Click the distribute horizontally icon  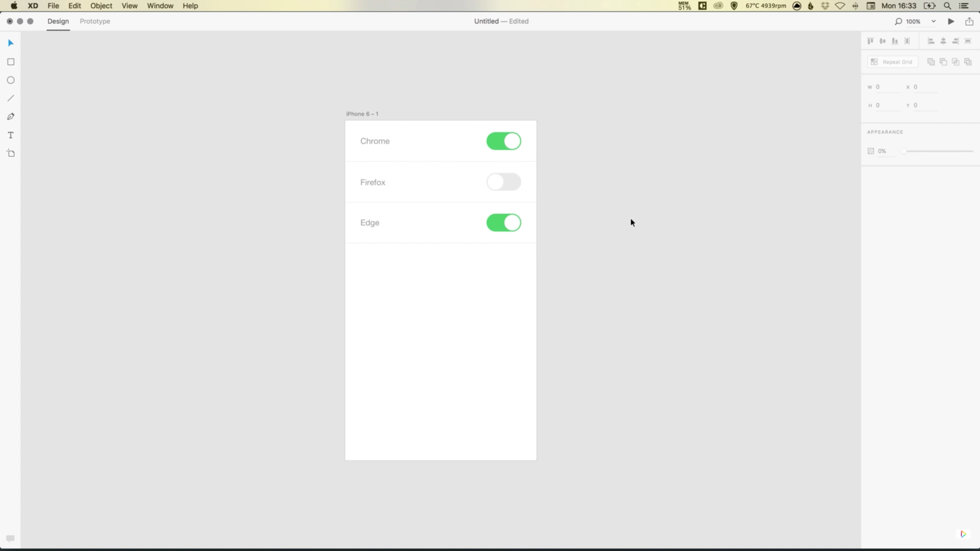click(907, 41)
